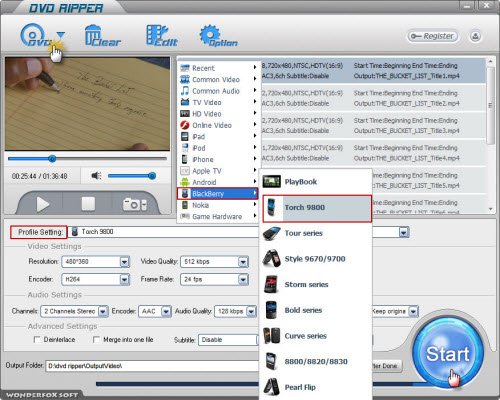Choose PlayBook device profile

click(316, 182)
